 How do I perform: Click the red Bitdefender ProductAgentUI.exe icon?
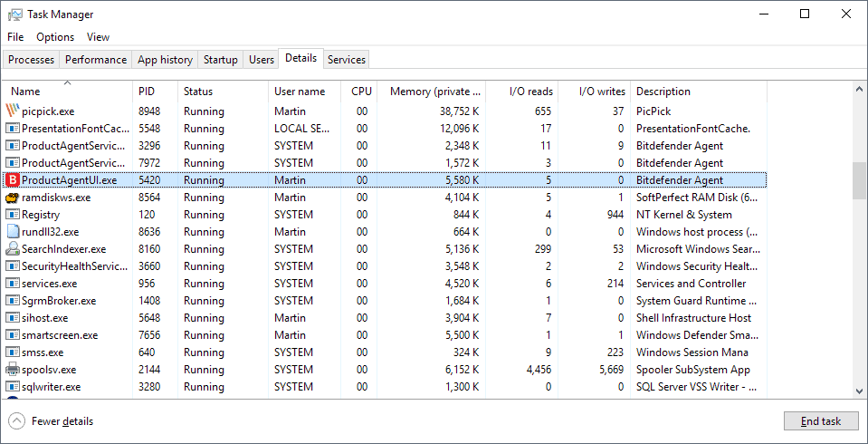[x=13, y=180]
